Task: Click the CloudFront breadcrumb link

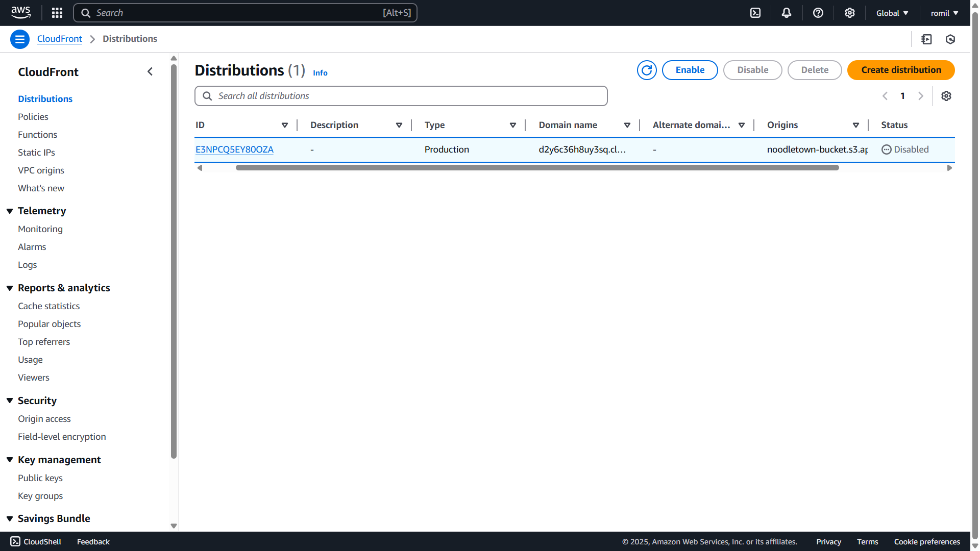Action: (x=60, y=39)
